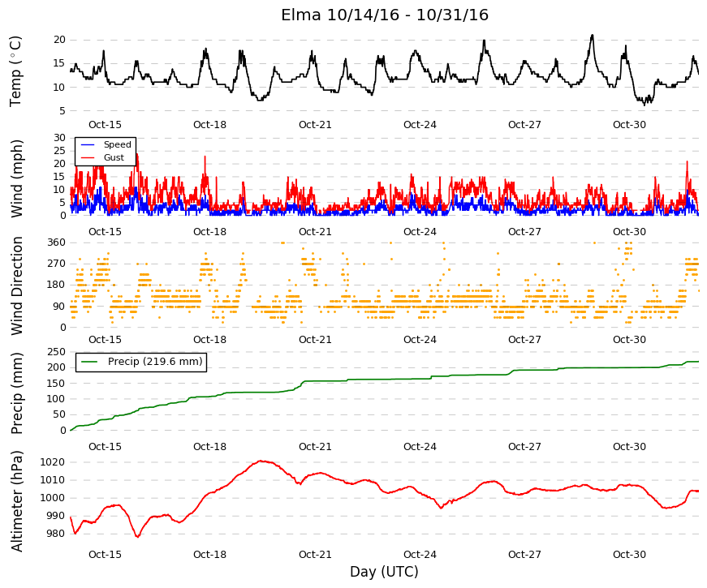Click the 1020 altimeter tick label

(x=52, y=462)
